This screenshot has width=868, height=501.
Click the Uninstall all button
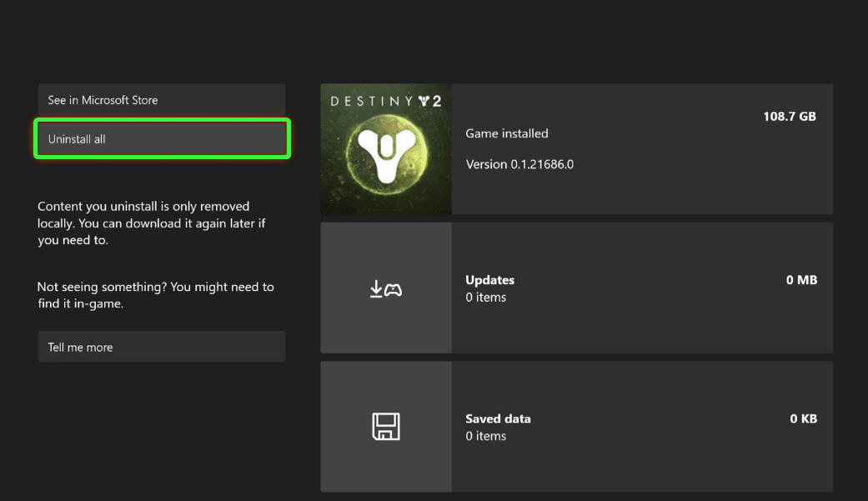click(x=161, y=138)
